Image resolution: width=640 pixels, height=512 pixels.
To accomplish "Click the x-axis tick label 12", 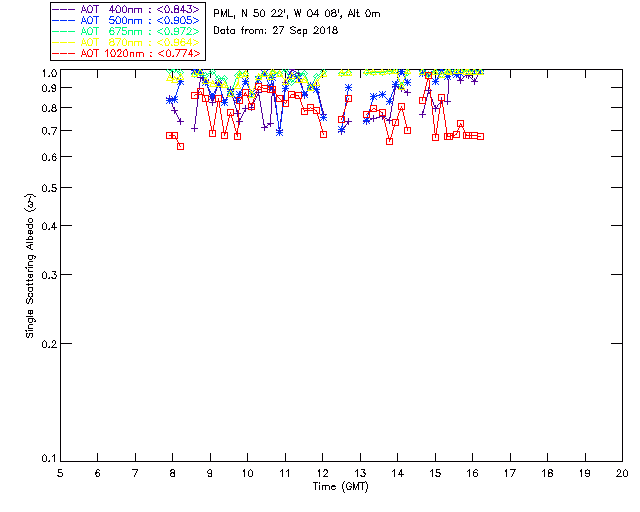I will click(322, 472).
